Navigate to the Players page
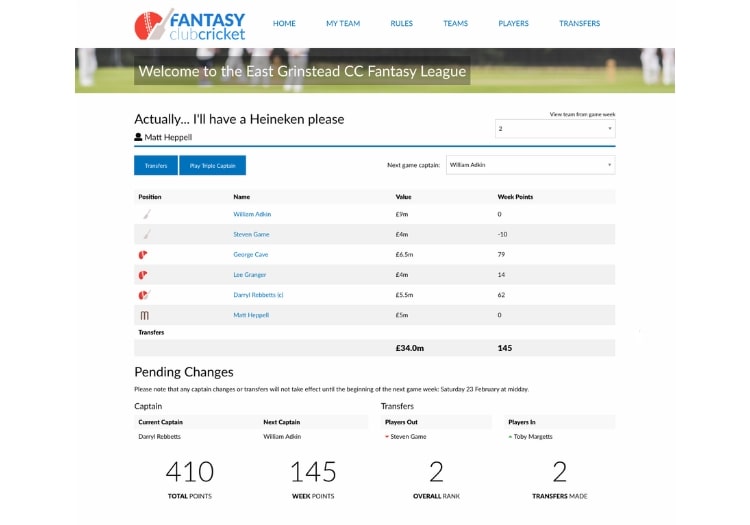This screenshot has width=750, height=525. pyautogui.click(x=513, y=23)
